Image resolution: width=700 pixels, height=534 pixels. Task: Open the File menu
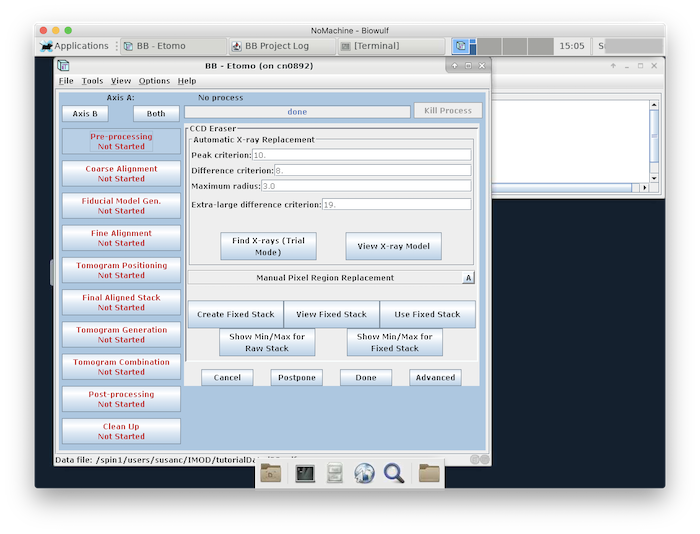pyautogui.click(x=66, y=81)
